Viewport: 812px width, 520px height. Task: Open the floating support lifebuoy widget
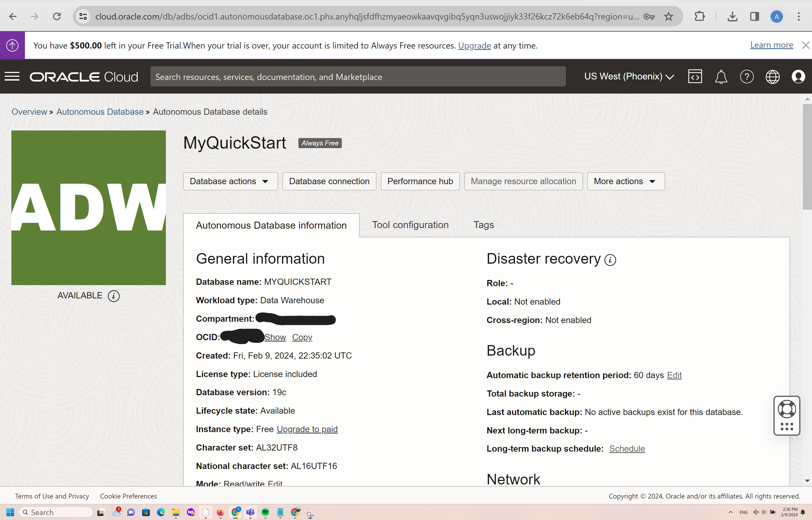[x=787, y=410]
